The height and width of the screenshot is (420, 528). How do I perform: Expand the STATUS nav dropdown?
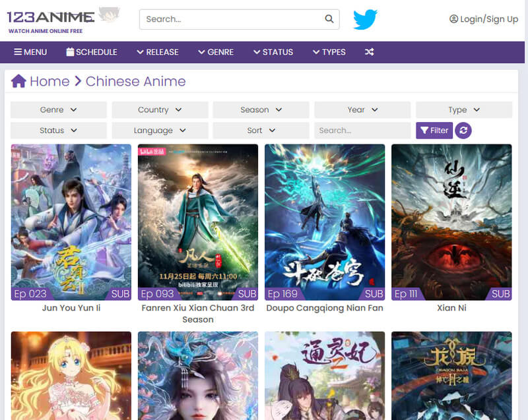[273, 52]
